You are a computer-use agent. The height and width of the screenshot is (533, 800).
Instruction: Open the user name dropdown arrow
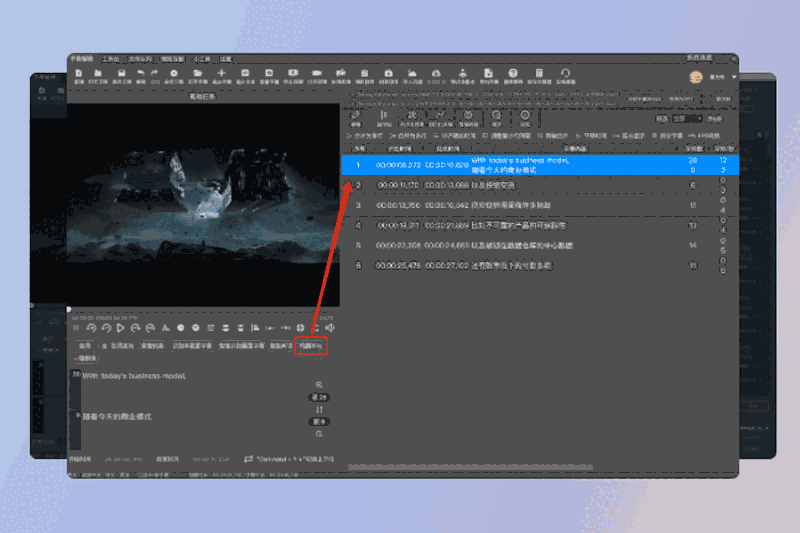click(x=734, y=77)
